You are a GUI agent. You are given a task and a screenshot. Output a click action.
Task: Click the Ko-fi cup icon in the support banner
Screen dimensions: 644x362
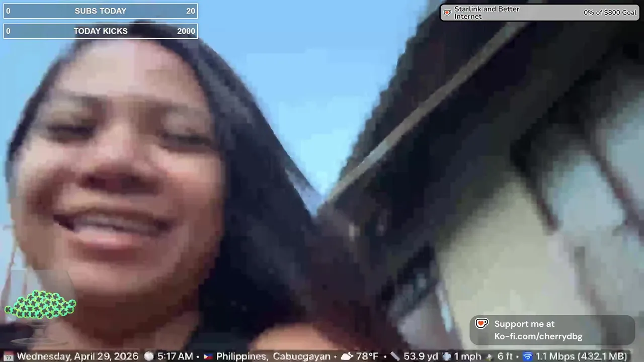pos(482,323)
